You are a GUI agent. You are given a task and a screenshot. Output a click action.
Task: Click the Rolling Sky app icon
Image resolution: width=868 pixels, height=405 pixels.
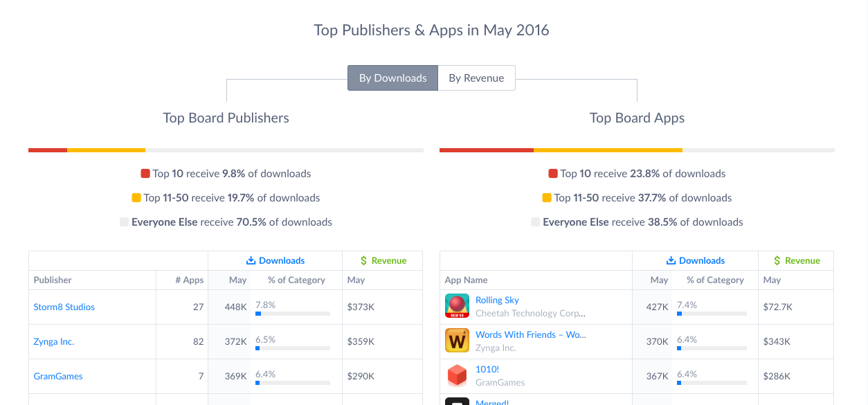[457, 306]
